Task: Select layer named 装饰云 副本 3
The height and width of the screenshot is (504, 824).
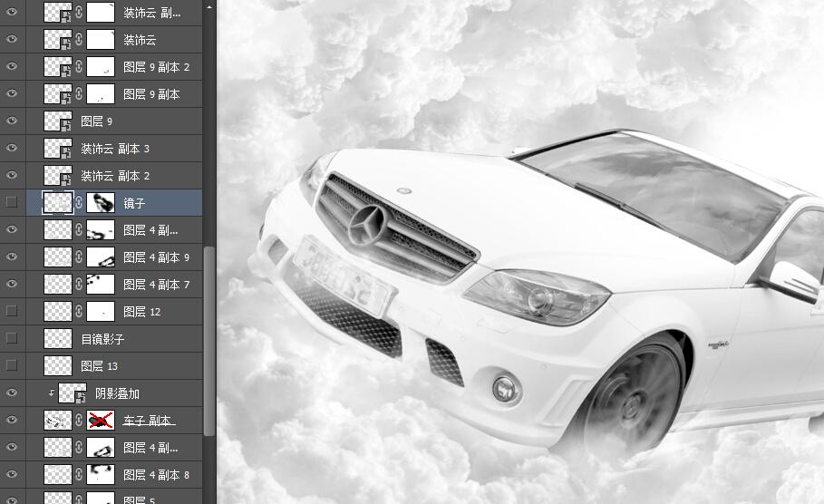Action: 115,149
